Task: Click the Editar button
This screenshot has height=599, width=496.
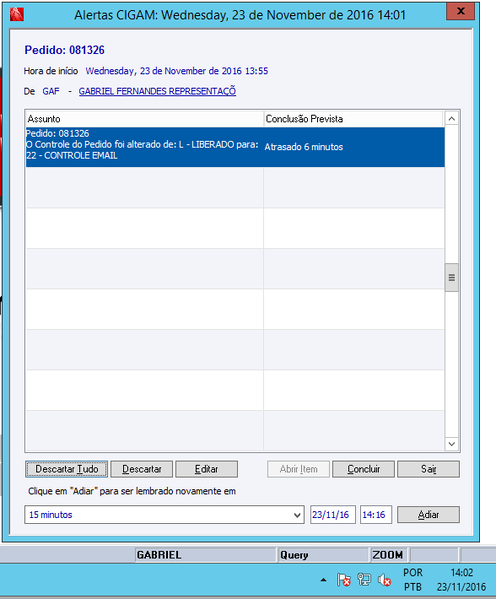Action: [206, 469]
